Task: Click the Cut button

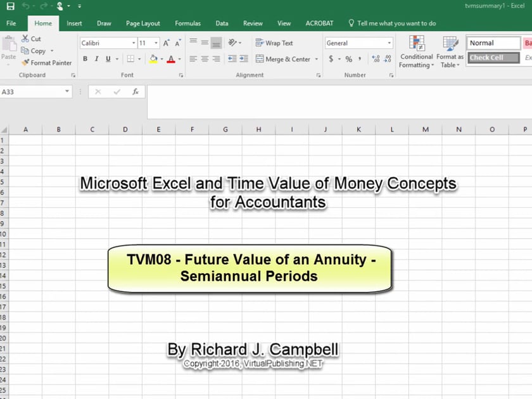Action: tap(31, 39)
